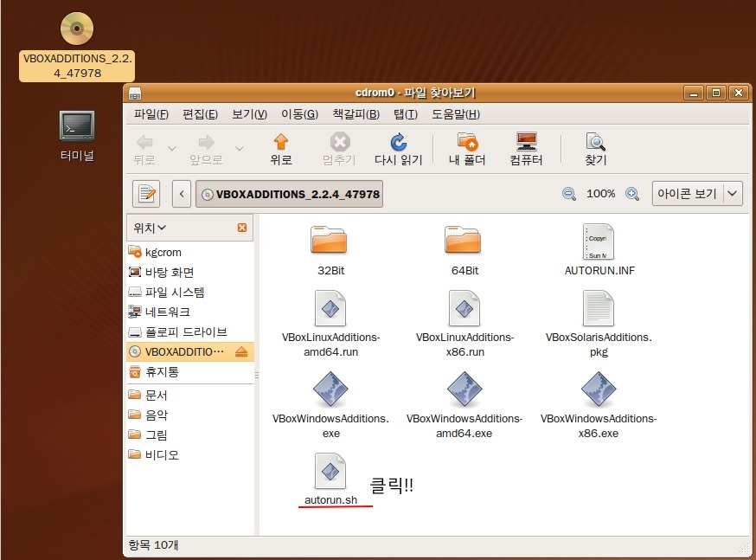
Task: Select 네트워크 in the sidebar
Action: tap(190, 312)
